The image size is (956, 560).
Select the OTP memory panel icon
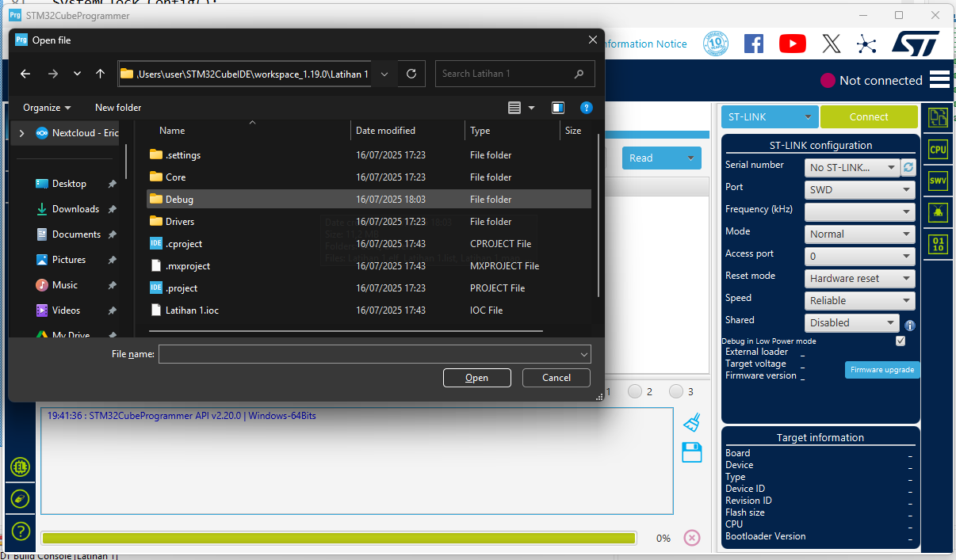pos(938,244)
